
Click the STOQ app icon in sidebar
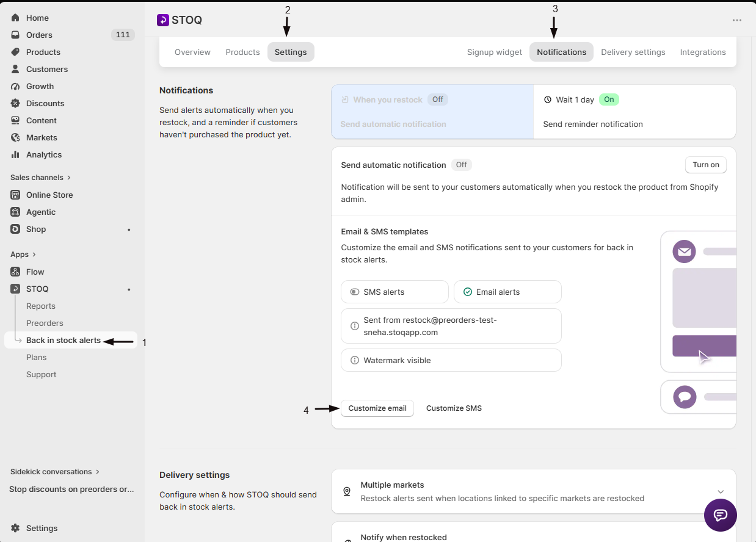click(x=15, y=289)
